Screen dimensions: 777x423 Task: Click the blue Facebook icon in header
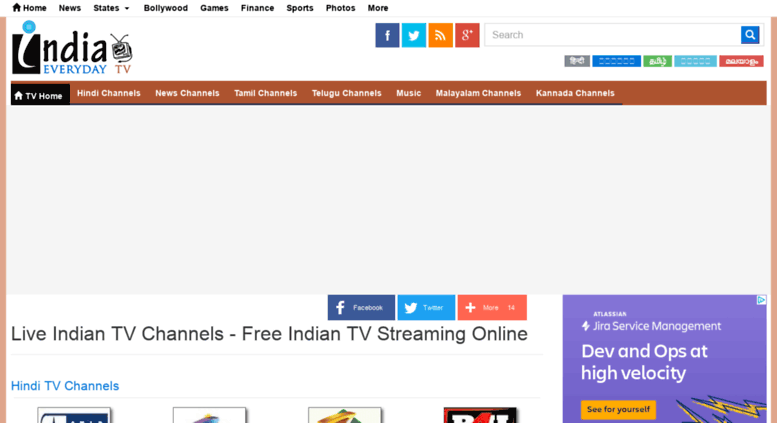pos(387,36)
